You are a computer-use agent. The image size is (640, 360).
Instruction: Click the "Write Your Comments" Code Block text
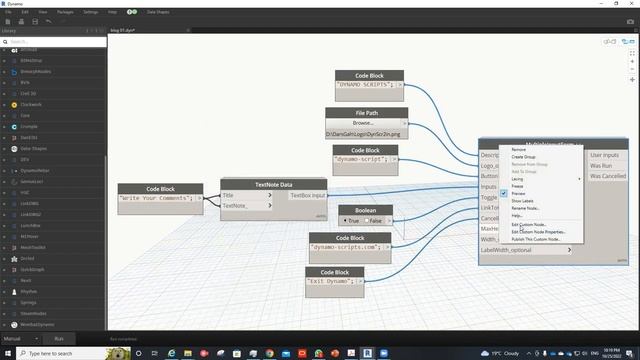157,198
